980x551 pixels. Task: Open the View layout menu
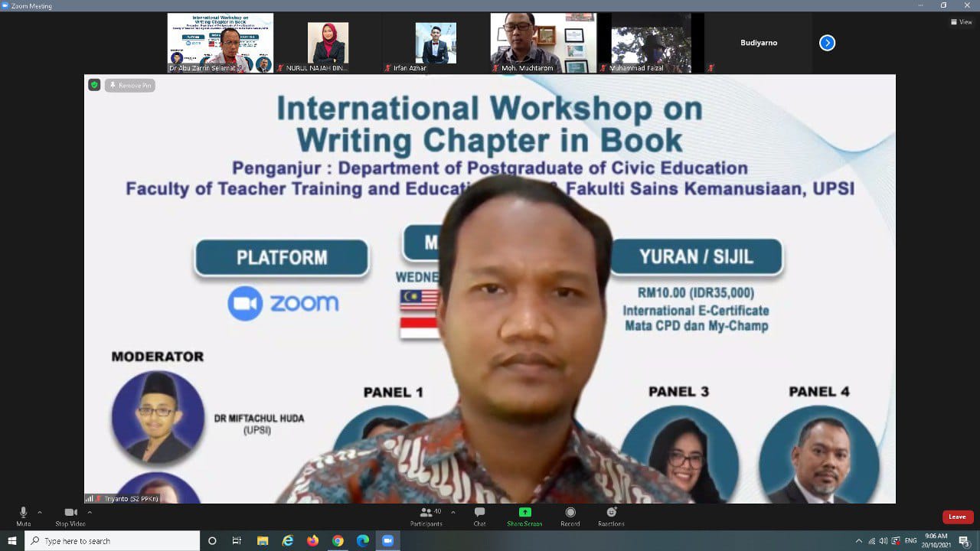(x=961, y=22)
